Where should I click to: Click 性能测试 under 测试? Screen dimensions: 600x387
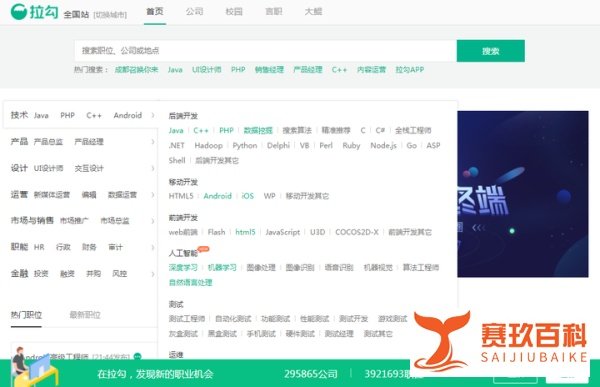coord(315,318)
